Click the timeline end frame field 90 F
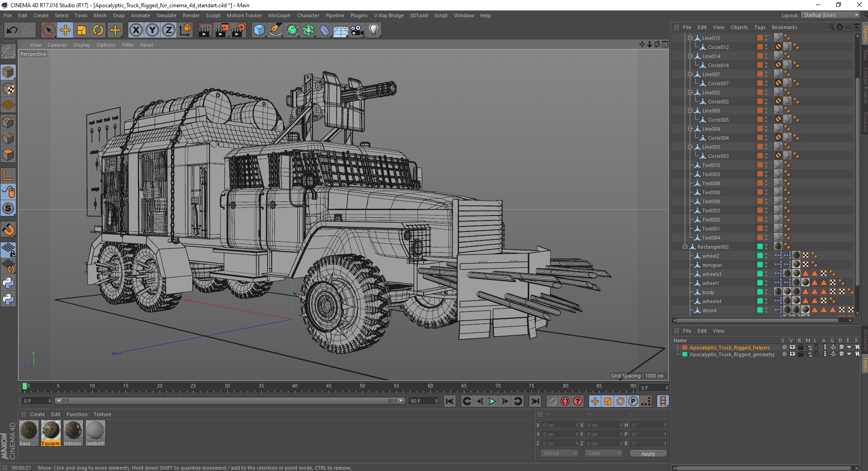The height and width of the screenshot is (471, 868). 424,401
